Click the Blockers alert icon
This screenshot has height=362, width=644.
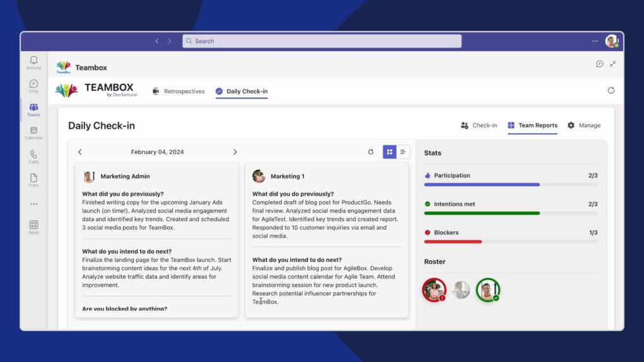pos(427,232)
